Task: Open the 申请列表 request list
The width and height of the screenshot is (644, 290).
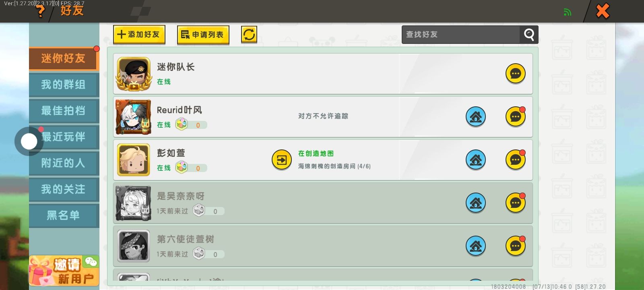Action: (203, 35)
